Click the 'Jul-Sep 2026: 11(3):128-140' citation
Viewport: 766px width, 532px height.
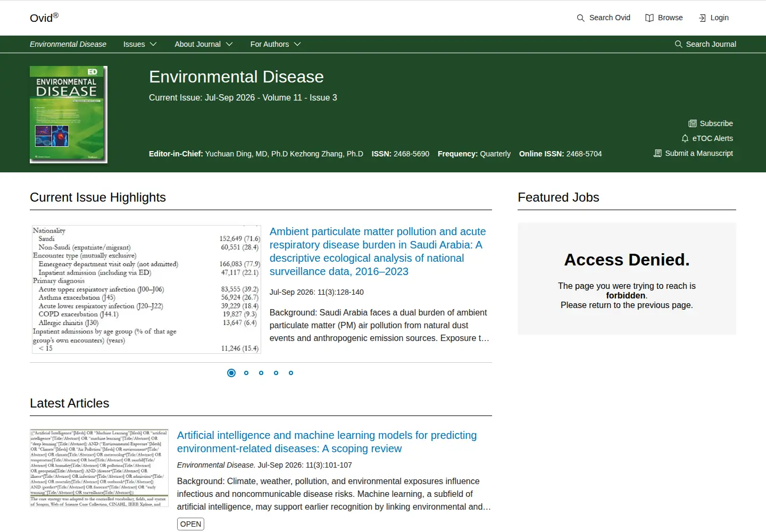pyautogui.click(x=317, y=292)
